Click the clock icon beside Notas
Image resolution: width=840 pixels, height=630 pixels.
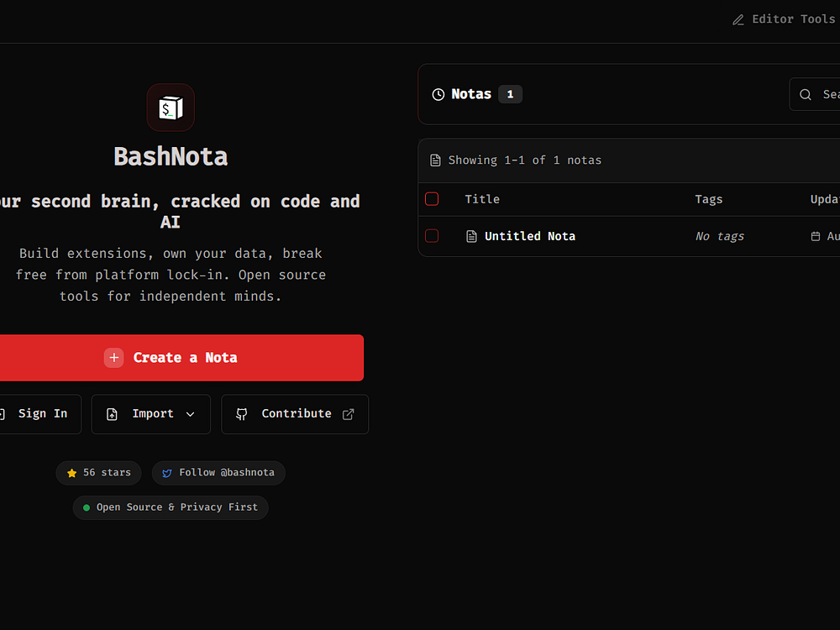[x=438, y=94]
